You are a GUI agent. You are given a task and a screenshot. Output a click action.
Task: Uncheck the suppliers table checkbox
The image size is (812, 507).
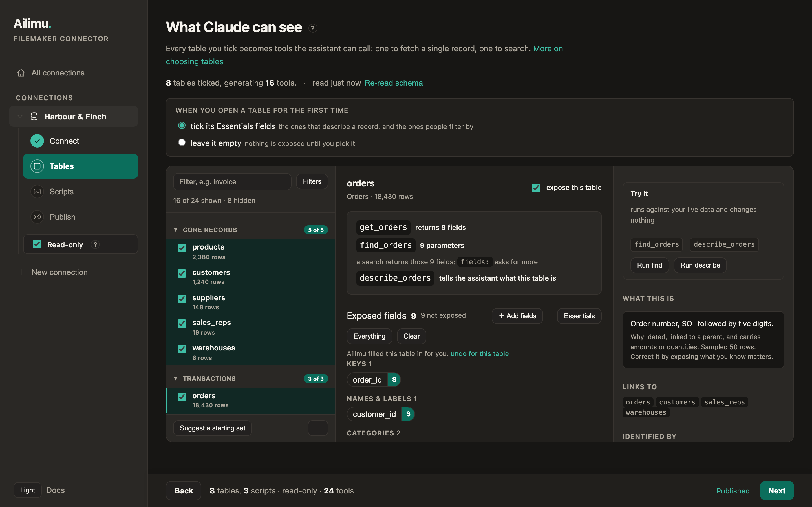[182, 299]
